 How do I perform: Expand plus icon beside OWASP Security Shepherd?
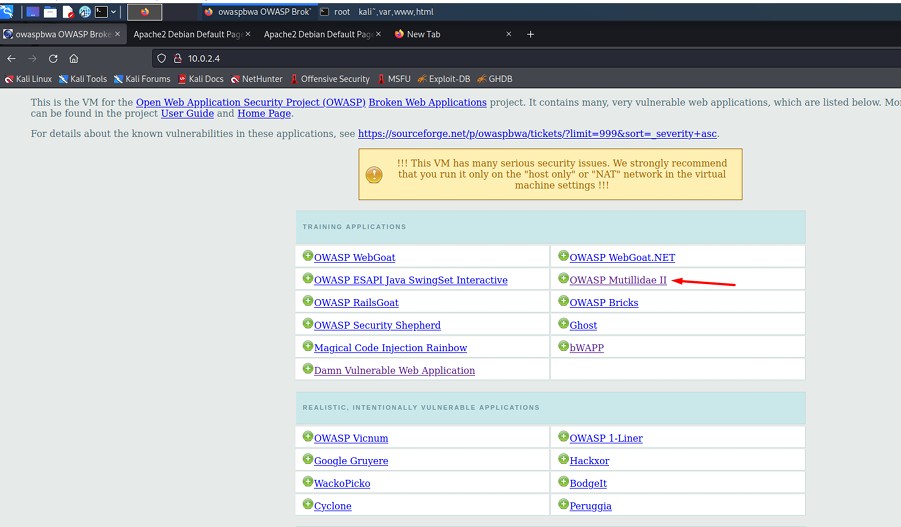[x=308, y=323]
